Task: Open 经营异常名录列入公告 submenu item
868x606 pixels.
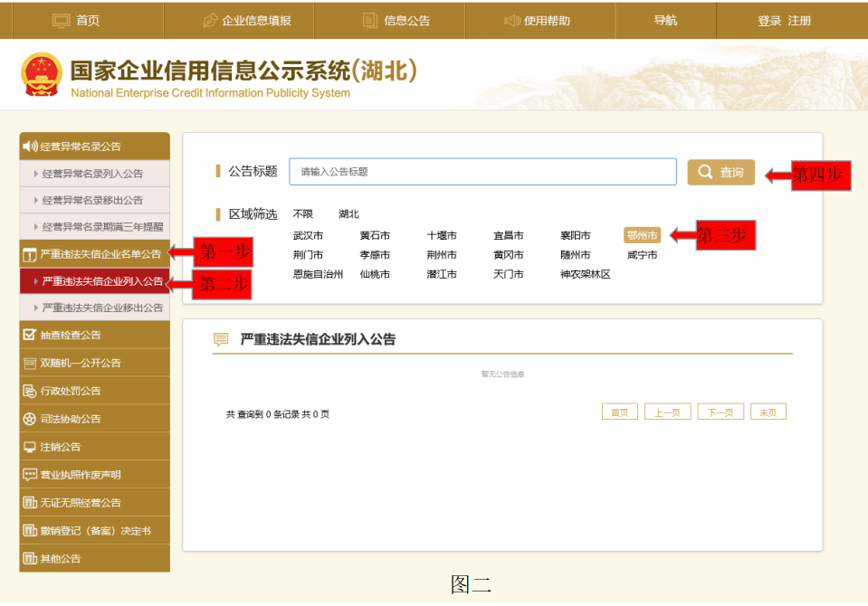Action: point(92,174)
